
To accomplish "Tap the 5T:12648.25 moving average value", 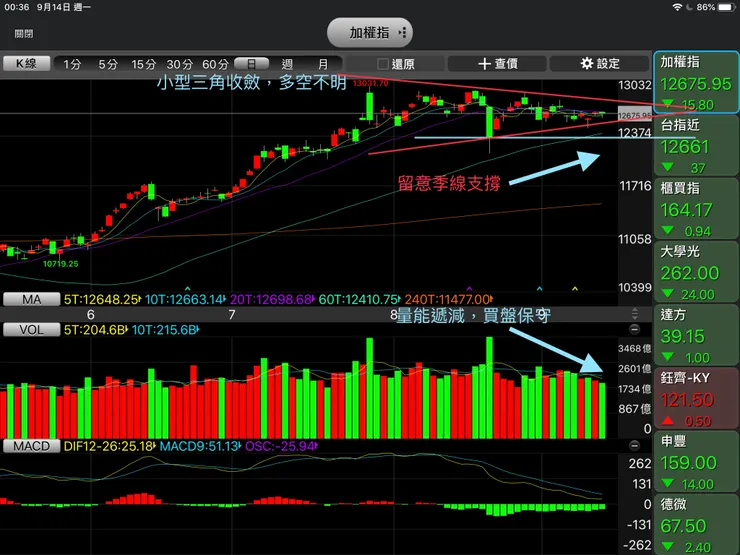I will (x=102, y=299).
